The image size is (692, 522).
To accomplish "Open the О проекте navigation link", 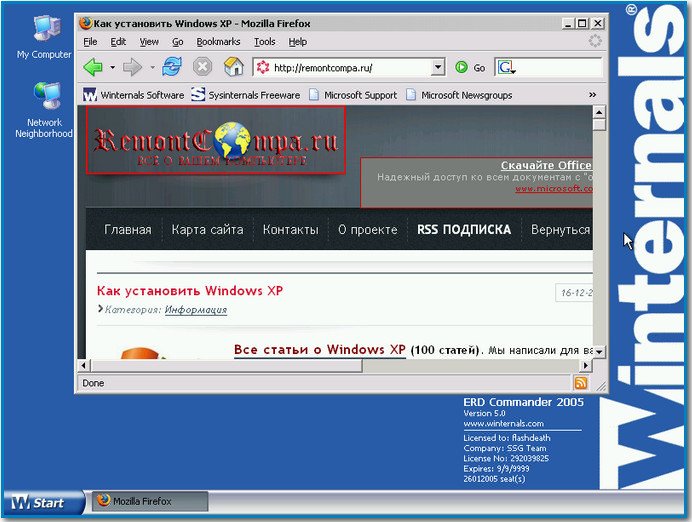I will pyautogui.click(x=368, y=229).
